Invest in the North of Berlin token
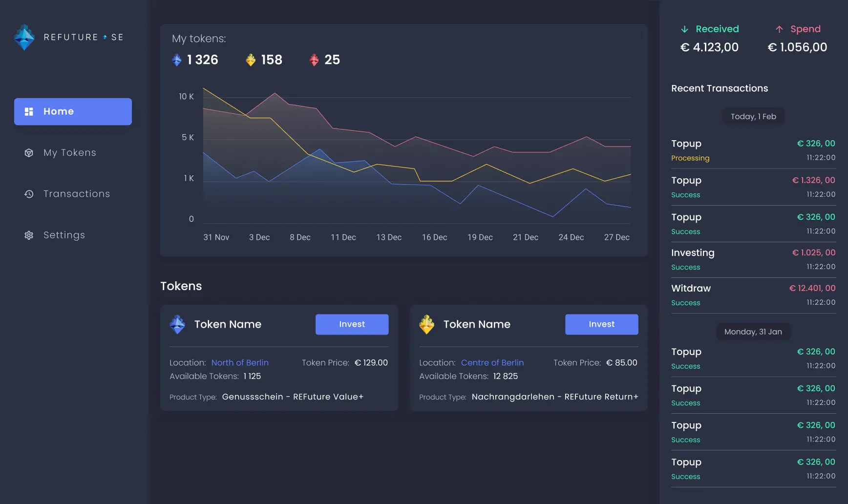The height and width of the screenshot is (504, 848). coord(352,324)
